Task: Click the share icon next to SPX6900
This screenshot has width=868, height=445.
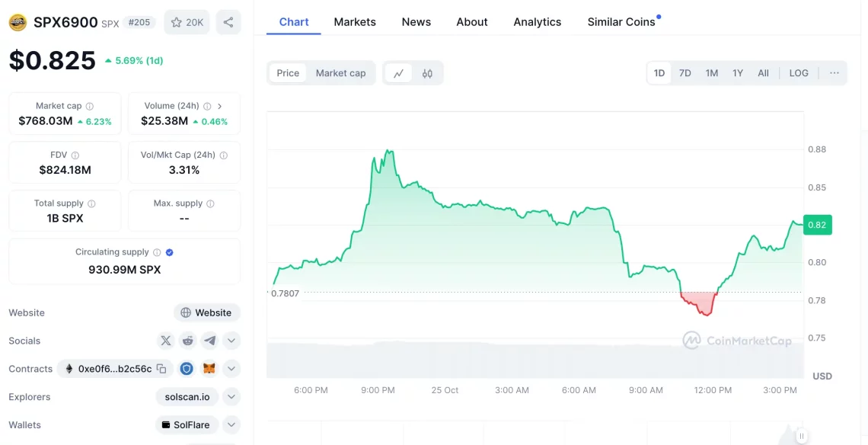Action: point(228,22)
